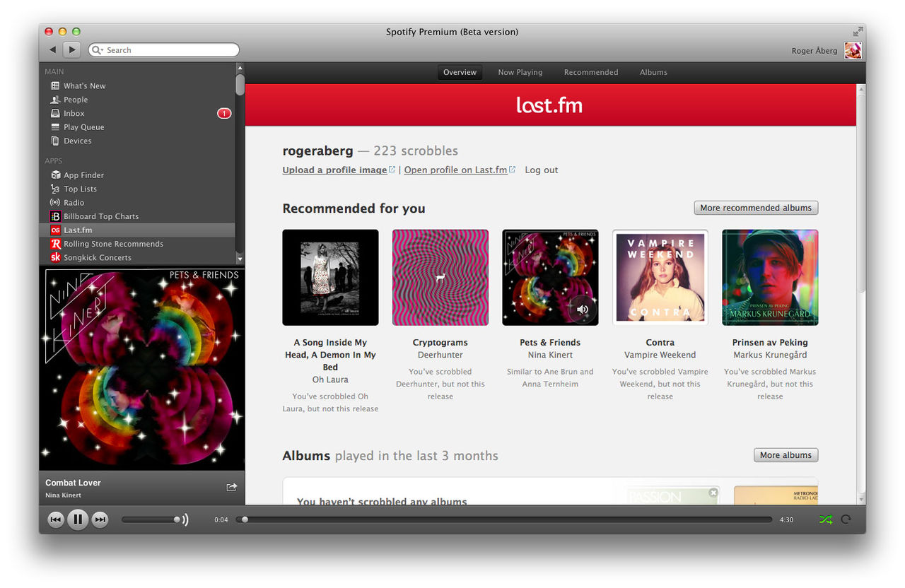Viewport: 905px width, 588px height.
Task: Toggle shuffle mode off
Action: (825, 519)
